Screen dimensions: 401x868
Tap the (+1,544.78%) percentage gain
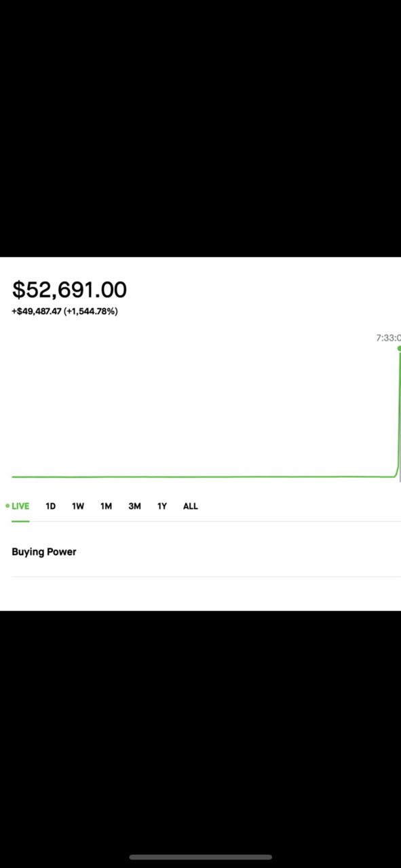click(x=90, y=312)
